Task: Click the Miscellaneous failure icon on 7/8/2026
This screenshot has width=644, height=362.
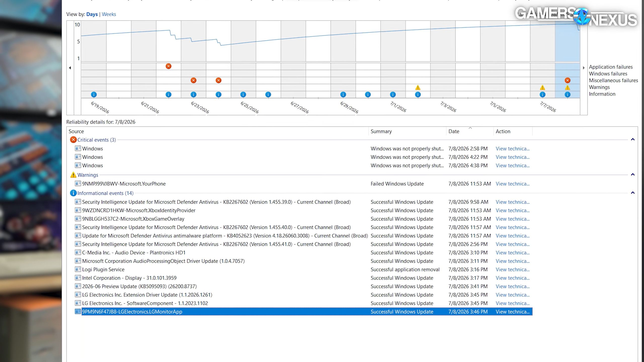Action: coord(568,80)
